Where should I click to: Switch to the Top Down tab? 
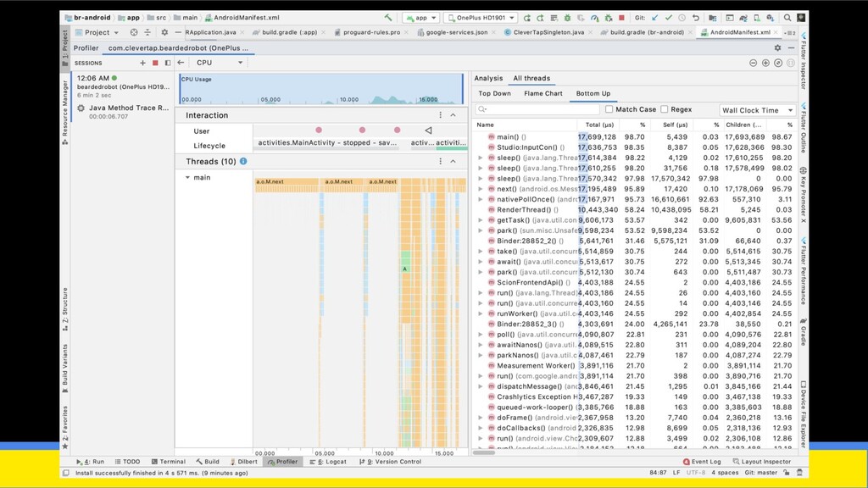tap(494, 93)
